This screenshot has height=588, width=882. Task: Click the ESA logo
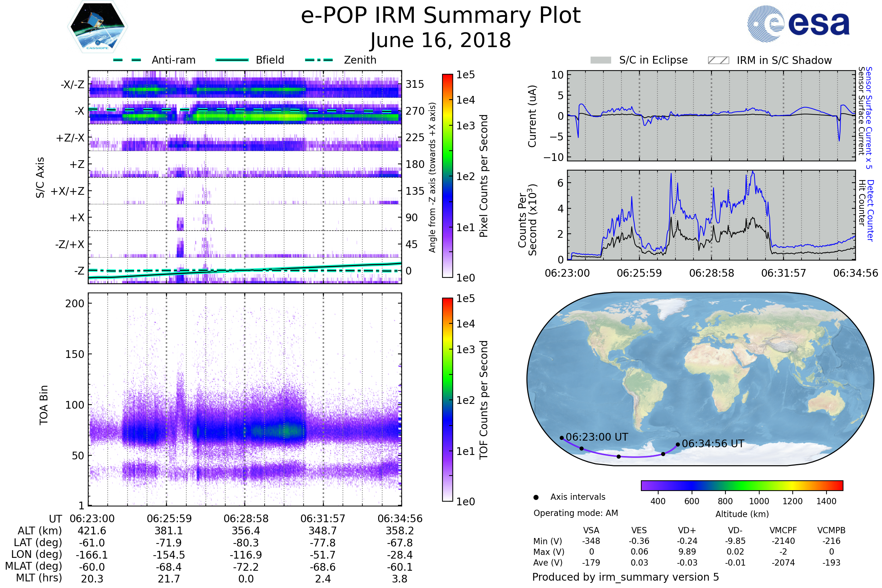798,23
